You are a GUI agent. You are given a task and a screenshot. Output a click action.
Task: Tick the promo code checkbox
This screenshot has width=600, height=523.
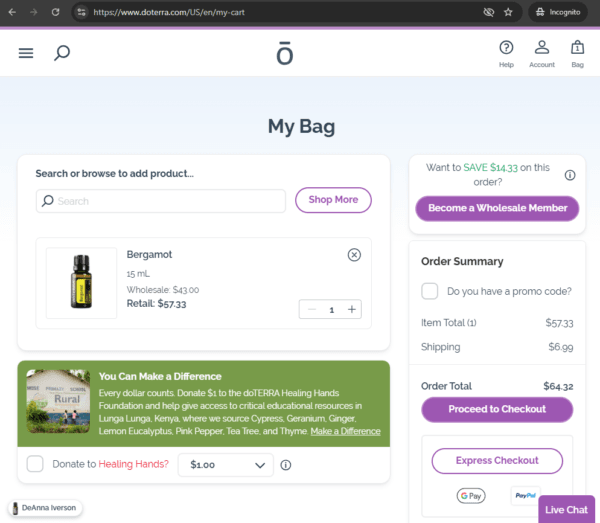tap(429, 291)
